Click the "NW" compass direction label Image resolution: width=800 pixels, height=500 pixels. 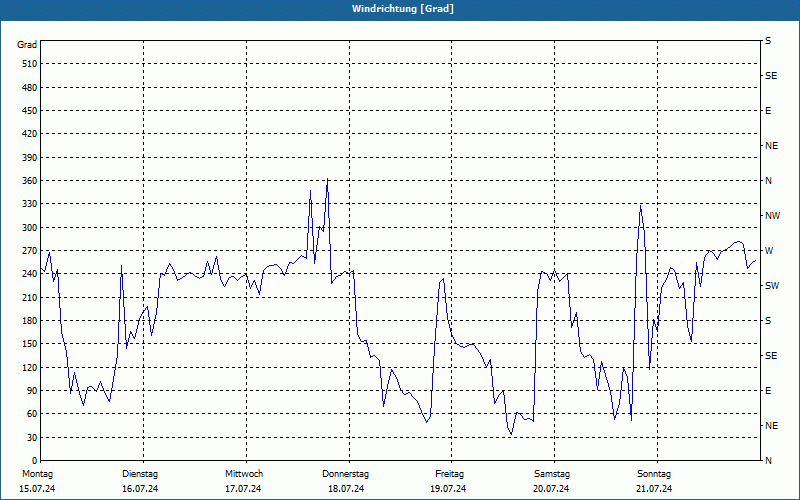(x=772, y=216)
